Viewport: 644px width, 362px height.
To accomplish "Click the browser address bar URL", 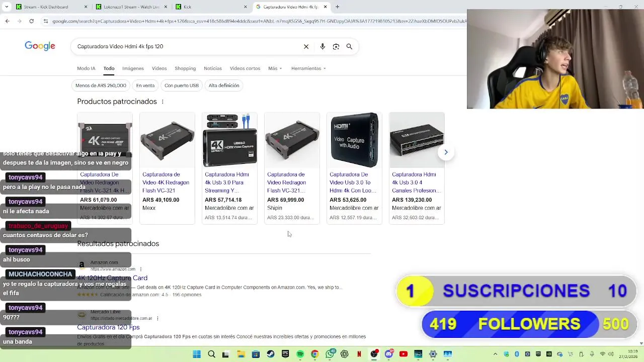I will click(x=259, y=21).
